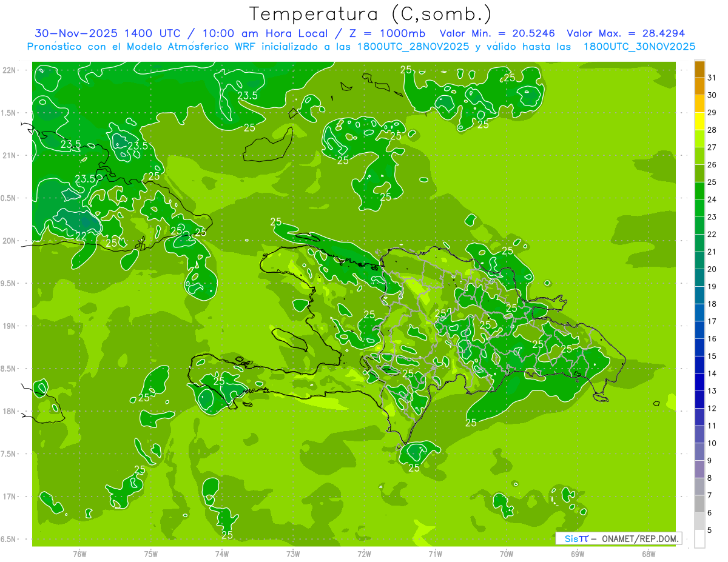Pick the dark blue swatch between 13 and 14
Image resolution: width=728 pixels, height=562 pixels.
699,383
